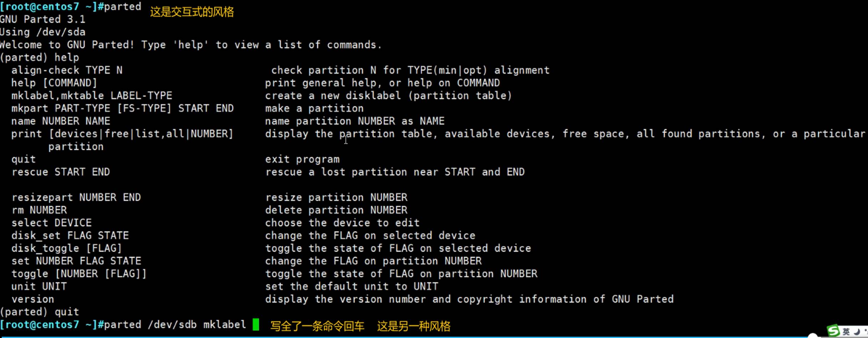Image resolution: width=868 pixels, height=338 pixels.
Task: Toggle the 英 English input mode indicator
Action: click(x=846, y=332)
